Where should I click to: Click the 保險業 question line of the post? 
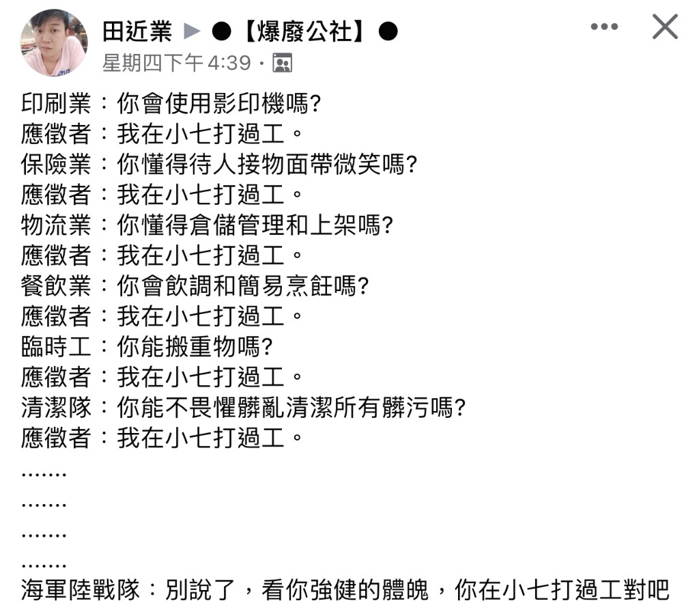coord(219,164)
